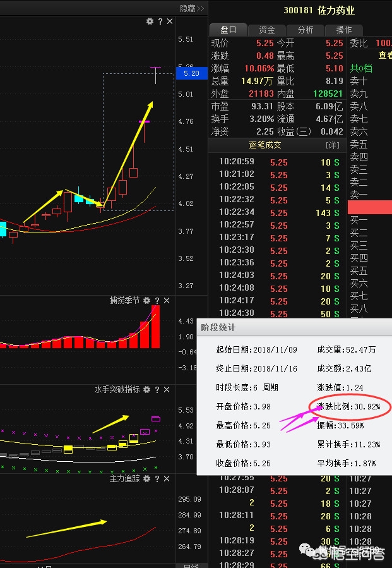Collapse side panel with 隐藏>> button
The width and height of the screenshot is (392, 568).
tap(191, 8)
